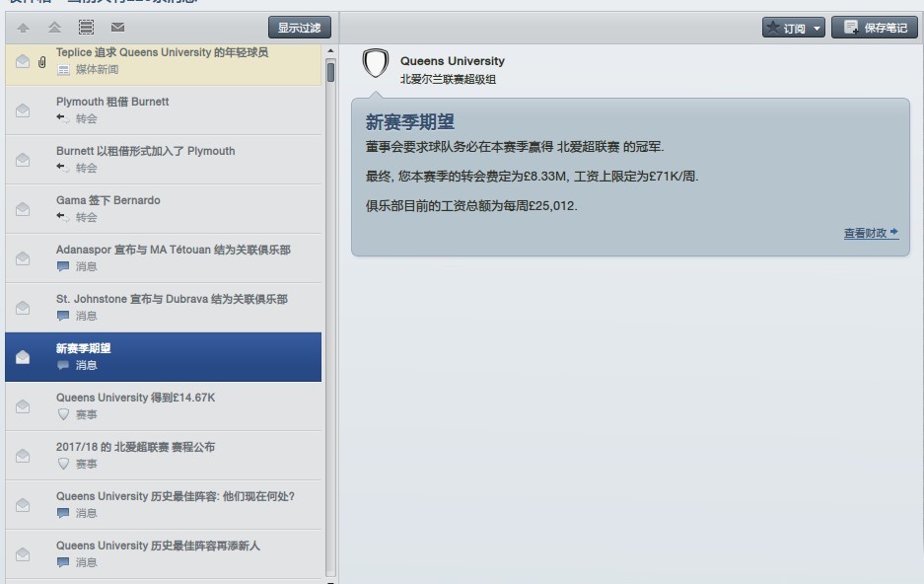
Task: Open message 2017/18 的 北爱超联赛 赛程公布
Action: click(x=164, y=456)
